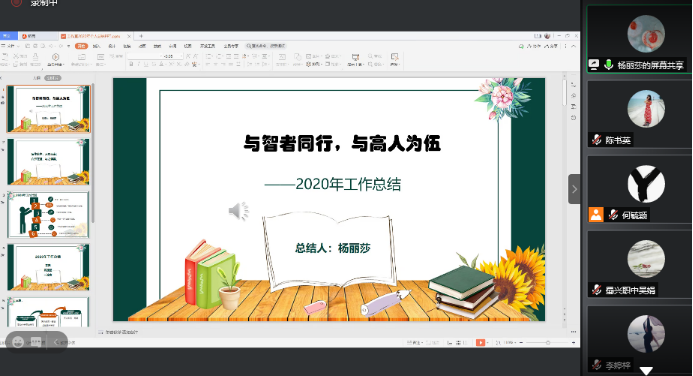Expand the side panel chevron handle
The image size is (693, 376).
(x=574, y=189)
